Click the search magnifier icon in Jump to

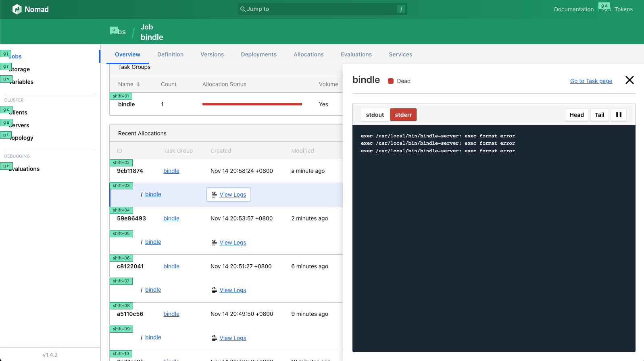(x=243, y=9)
